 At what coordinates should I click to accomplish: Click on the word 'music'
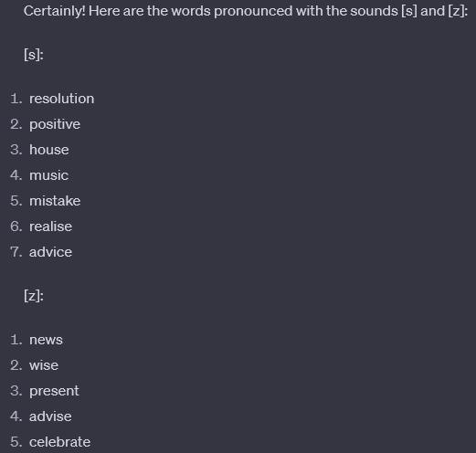pos(48,175)
